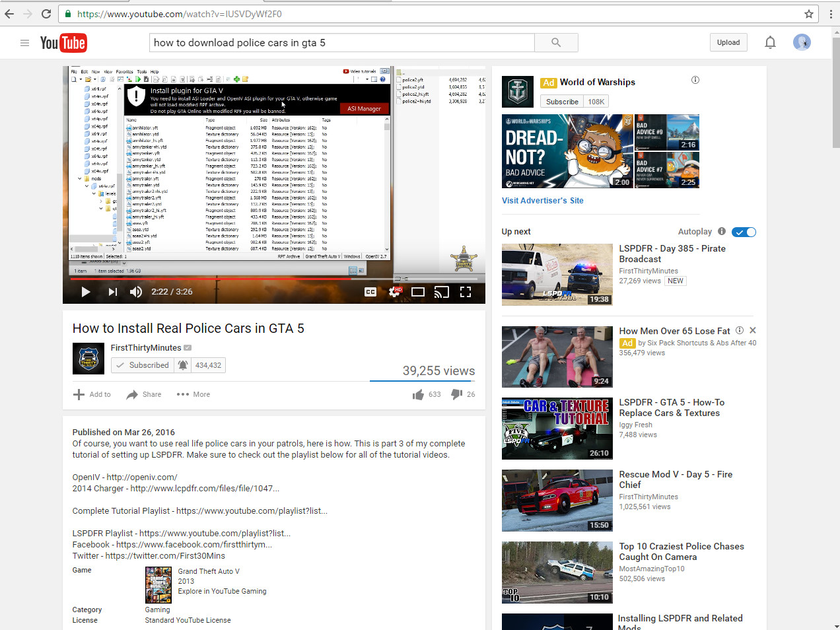This screenshot has width=840, height=630.
Task: Enter fullscreen mode icon
Action: pos(466,292)
